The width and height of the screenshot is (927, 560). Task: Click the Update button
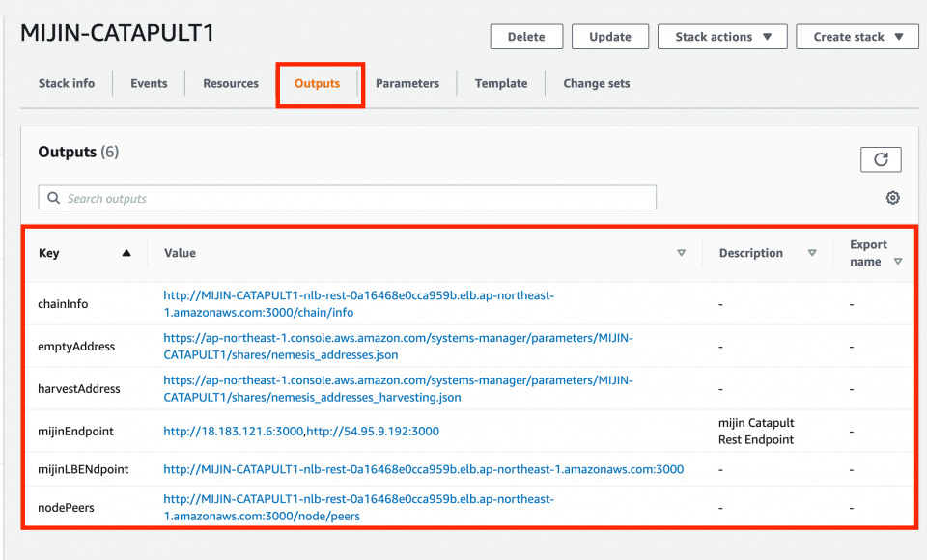610,37
